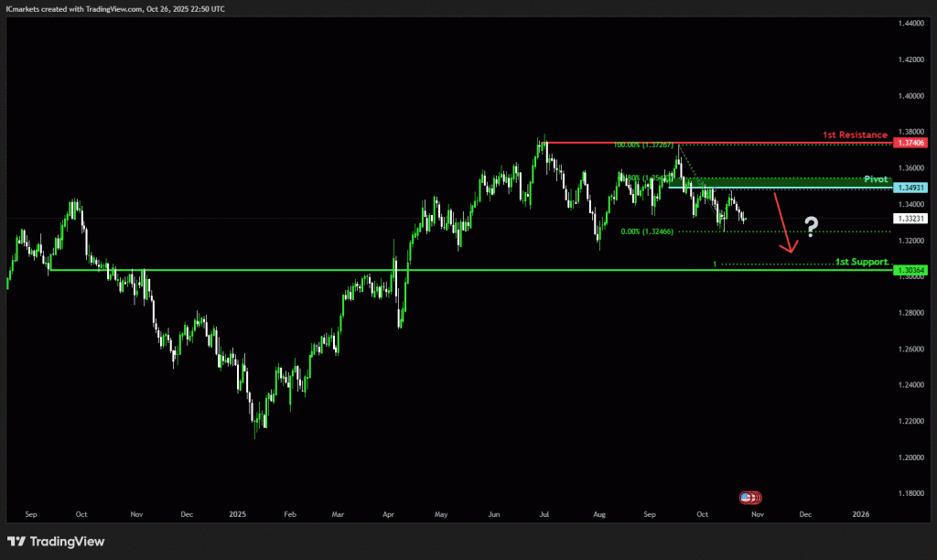937x560 pixels.
Task: Select the blue 1.34931 pivot price tag
Action: point(912,188)
